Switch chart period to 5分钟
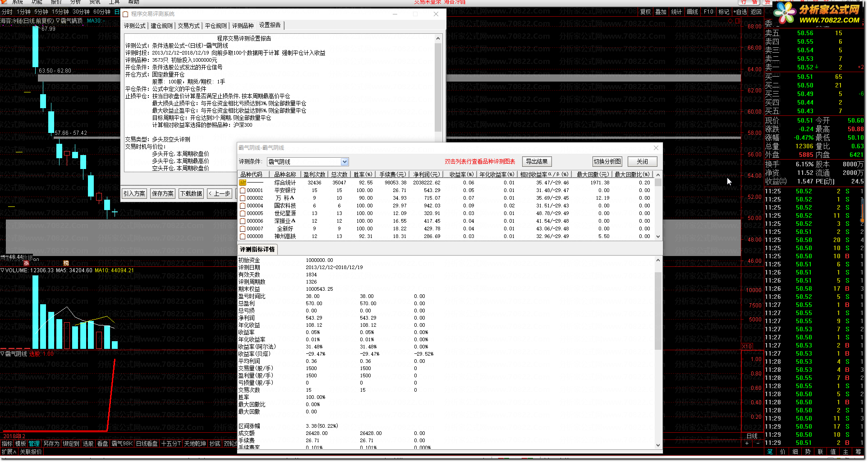The image size is (868, 462). (x=41, y=12)
